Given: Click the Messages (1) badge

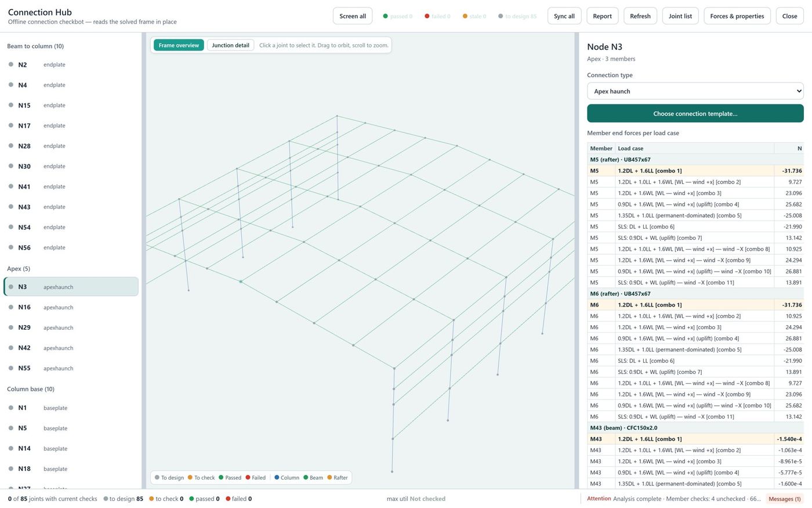Looking at the screenshot, I should 784,499.
